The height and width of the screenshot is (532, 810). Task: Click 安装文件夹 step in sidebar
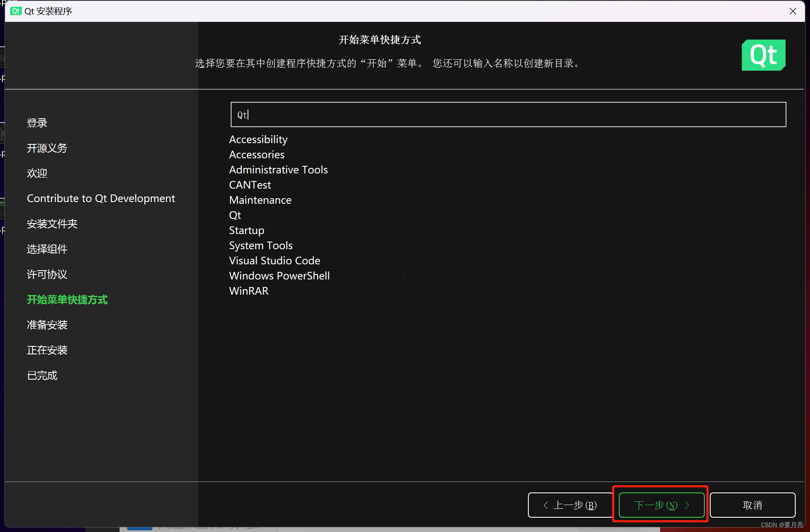click(x=52, y=224)
